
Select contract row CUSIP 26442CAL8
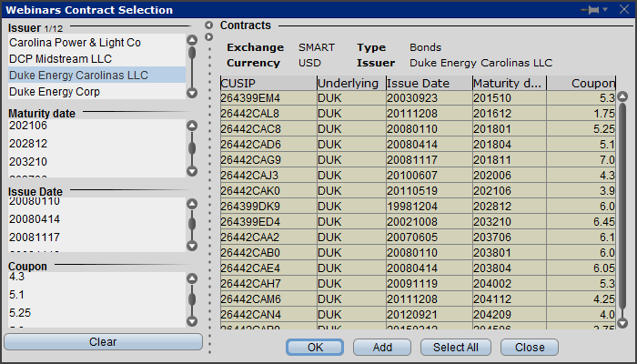point(418,114)
